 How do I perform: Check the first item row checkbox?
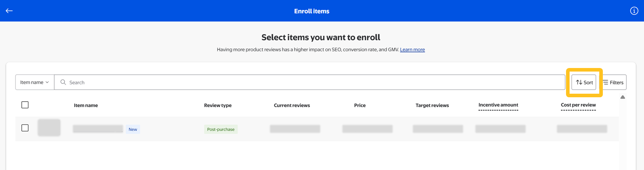coord(25,128)
